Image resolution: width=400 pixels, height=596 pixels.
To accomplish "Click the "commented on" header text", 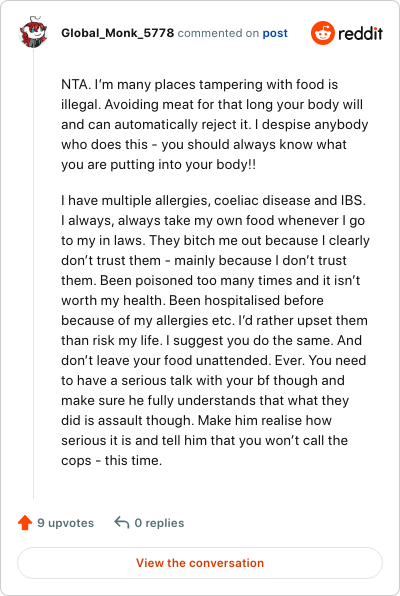I will coord(218,33).
